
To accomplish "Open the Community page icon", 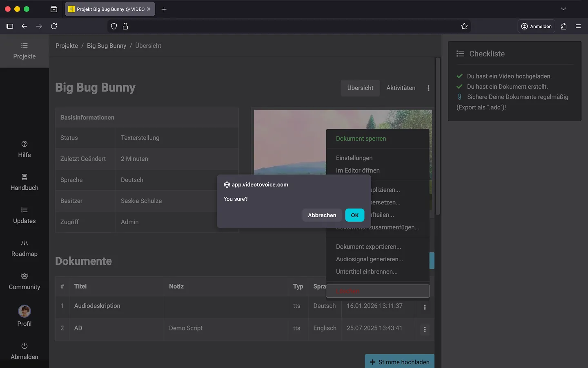I will point(24,276).
